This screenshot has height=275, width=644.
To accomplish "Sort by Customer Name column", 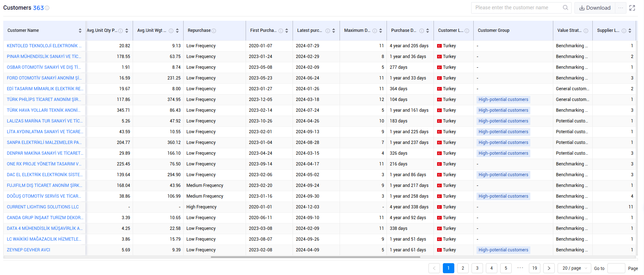I will (x=80, y=31).
